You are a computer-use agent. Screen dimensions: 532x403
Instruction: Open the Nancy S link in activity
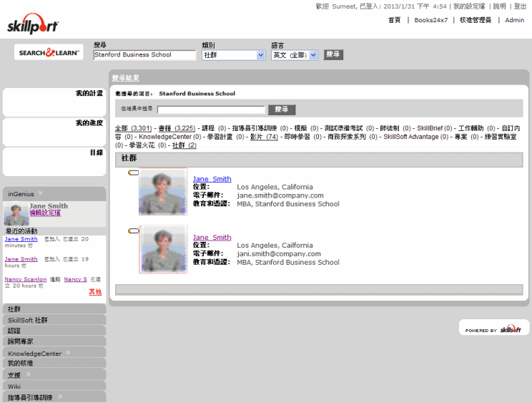(75, 279)
